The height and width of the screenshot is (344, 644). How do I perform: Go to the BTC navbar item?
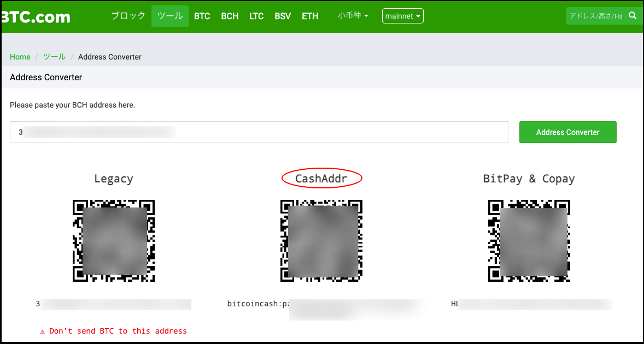(202, 16)
